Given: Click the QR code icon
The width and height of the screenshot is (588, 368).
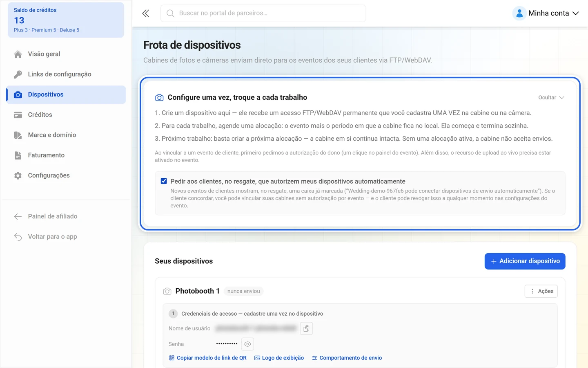Looking at the screenshot, I should [172, 358].
